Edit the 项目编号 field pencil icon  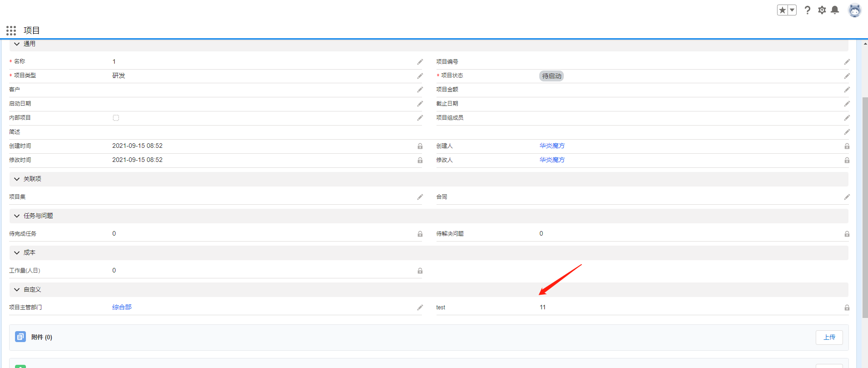847,62
